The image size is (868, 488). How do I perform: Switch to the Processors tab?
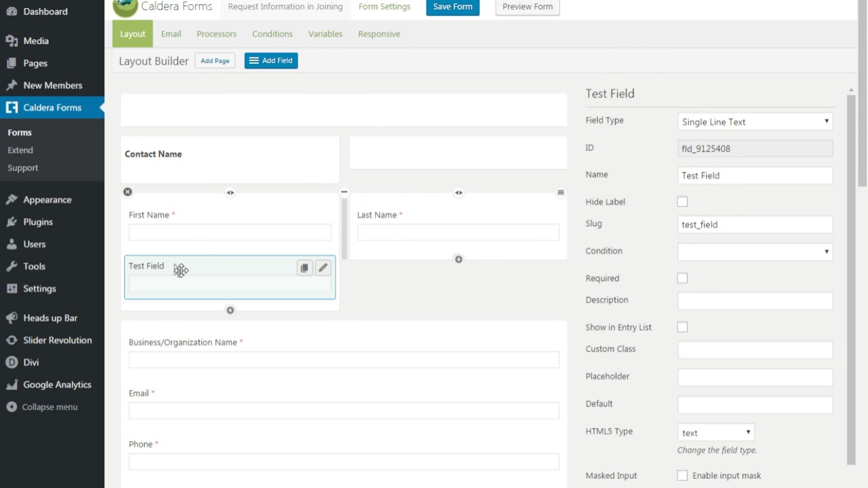216,34
